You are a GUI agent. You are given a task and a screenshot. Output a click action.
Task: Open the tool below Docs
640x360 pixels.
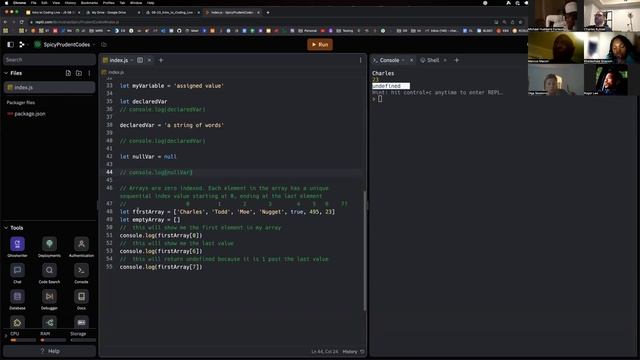[81, 322]
